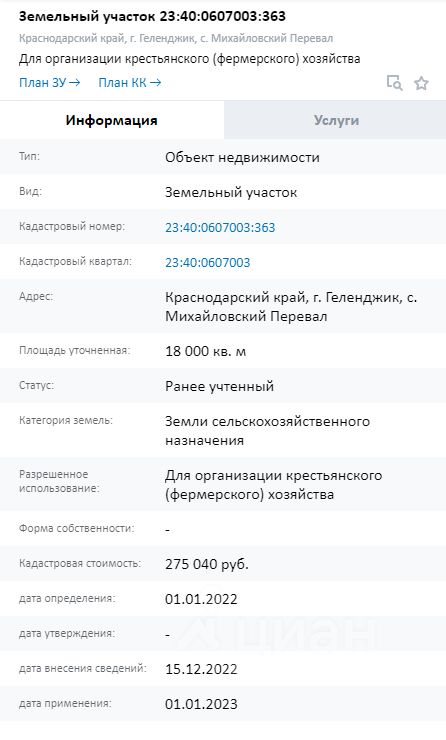The width and height of the screenshot is (446, 740).
Task: Click the gray subtitle address under title
Action: coord(176,38)
